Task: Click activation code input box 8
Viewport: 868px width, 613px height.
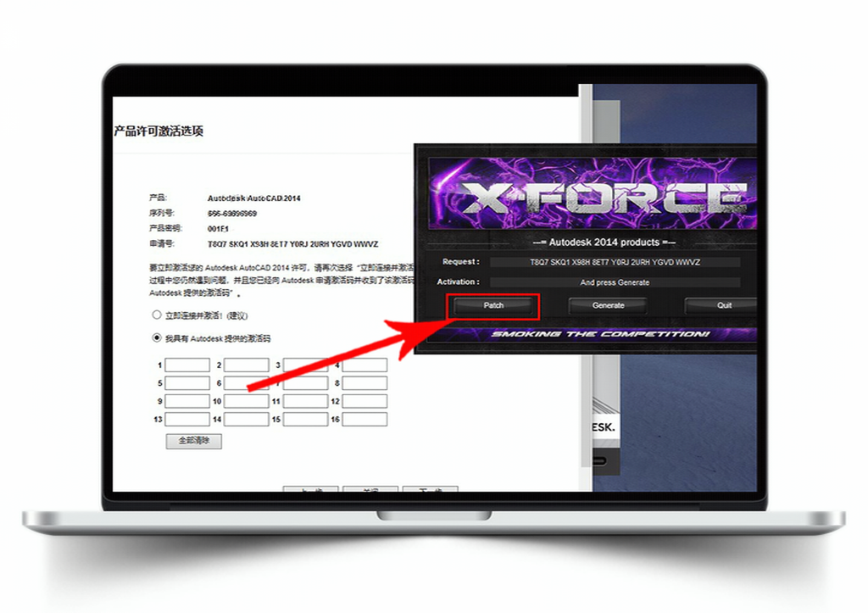Action: (x=364, y=383)
